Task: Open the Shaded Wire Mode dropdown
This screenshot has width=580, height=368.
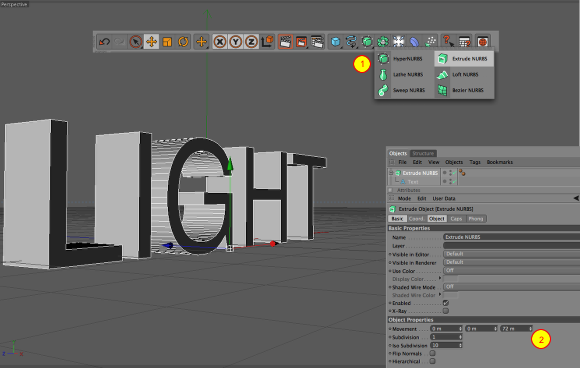Action: coord(511,287)
